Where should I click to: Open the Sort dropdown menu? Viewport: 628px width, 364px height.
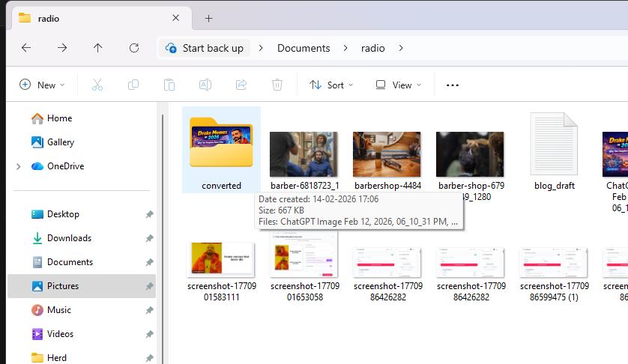330,85
